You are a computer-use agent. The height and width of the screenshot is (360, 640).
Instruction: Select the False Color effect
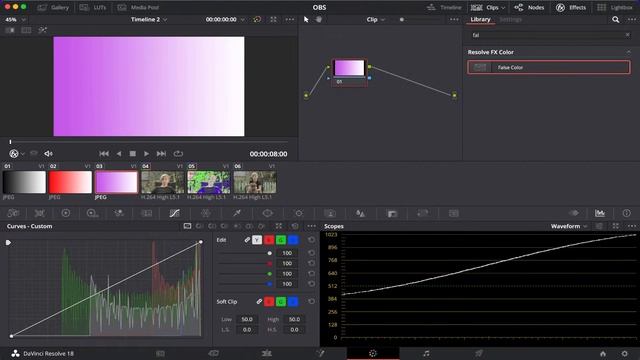549,67
